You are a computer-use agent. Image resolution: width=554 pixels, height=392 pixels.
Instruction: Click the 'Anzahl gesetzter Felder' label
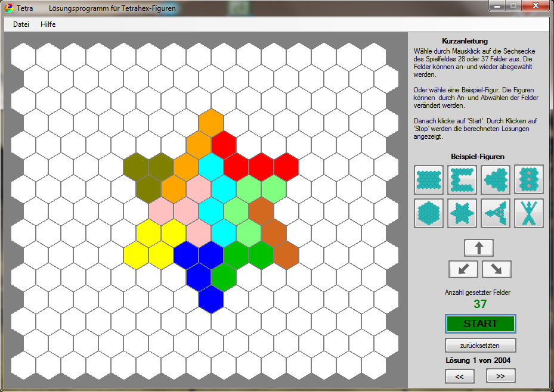(477, 293)
